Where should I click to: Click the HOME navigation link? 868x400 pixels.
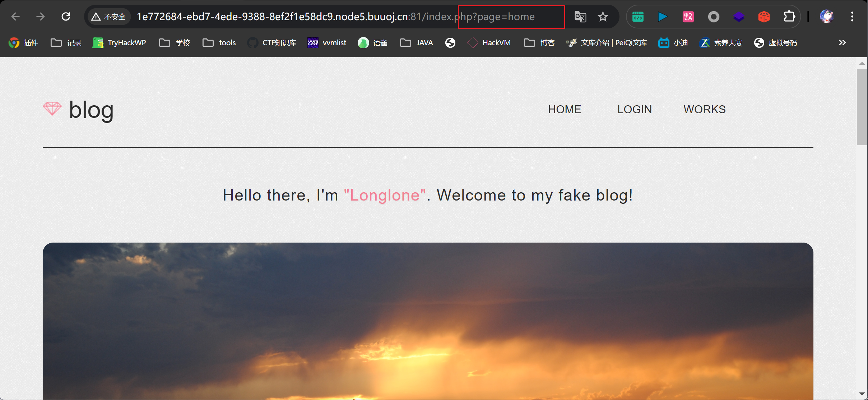[x=564, y=109]
